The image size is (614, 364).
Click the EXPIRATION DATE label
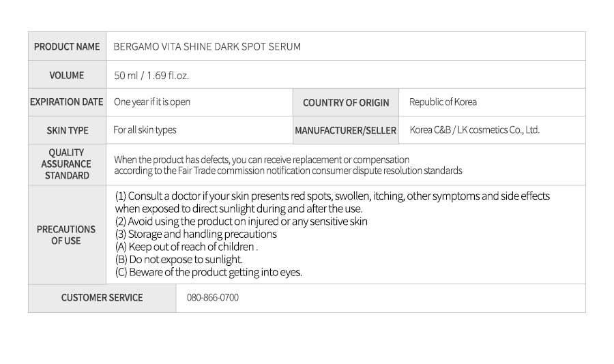click(x=67, y=102)
